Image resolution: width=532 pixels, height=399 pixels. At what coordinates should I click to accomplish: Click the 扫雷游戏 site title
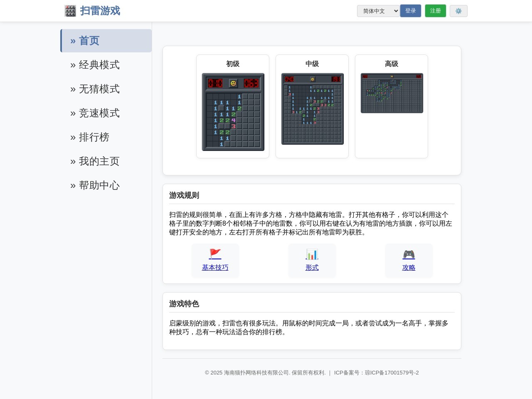point(100,11)
